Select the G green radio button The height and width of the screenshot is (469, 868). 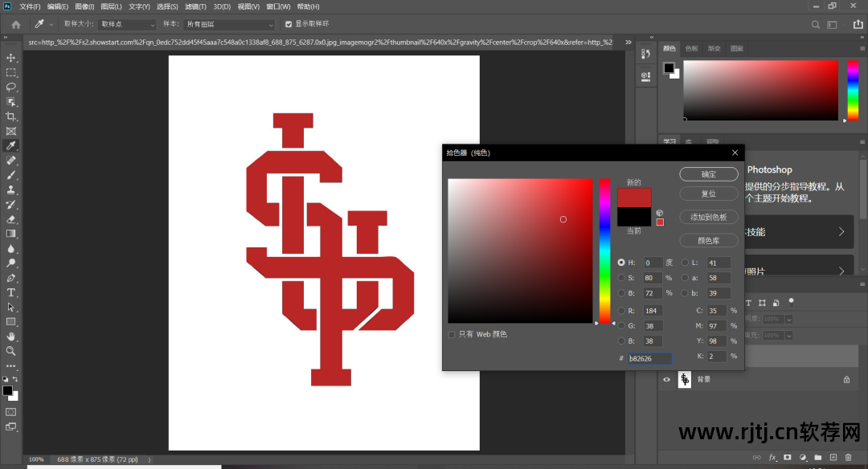pos(621,326)
